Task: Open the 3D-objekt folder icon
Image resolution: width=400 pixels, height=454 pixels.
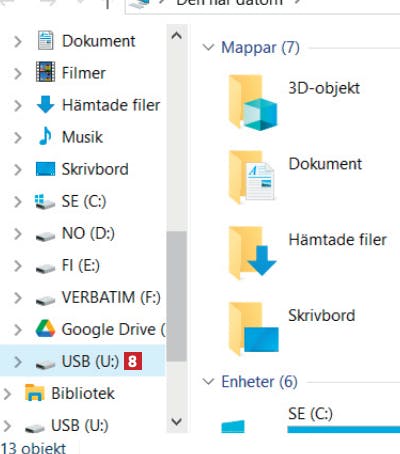Action: click(253, 103)
